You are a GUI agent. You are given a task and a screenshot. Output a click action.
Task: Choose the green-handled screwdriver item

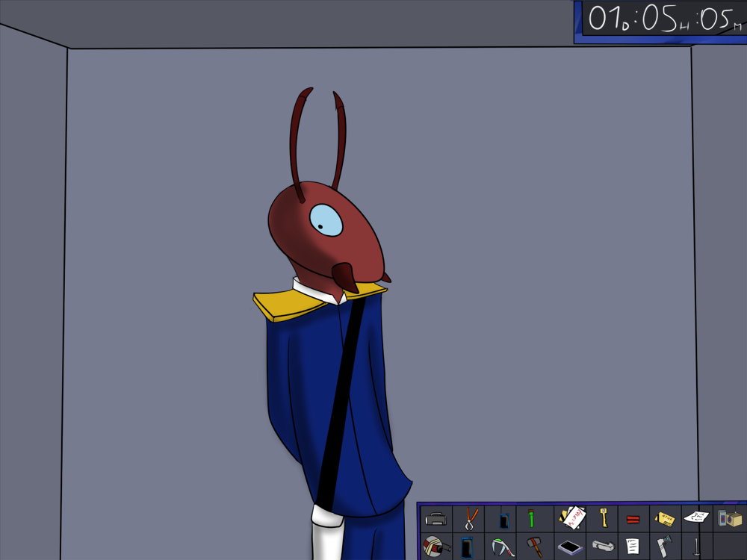pyautogui.click(x=531, y=517)
